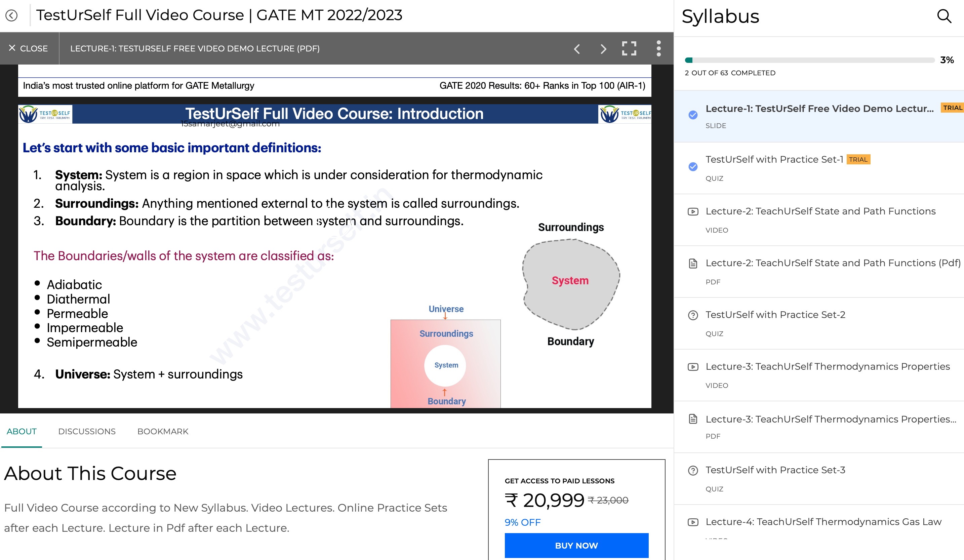Switch to the Bookmark tab

point(163,431)
